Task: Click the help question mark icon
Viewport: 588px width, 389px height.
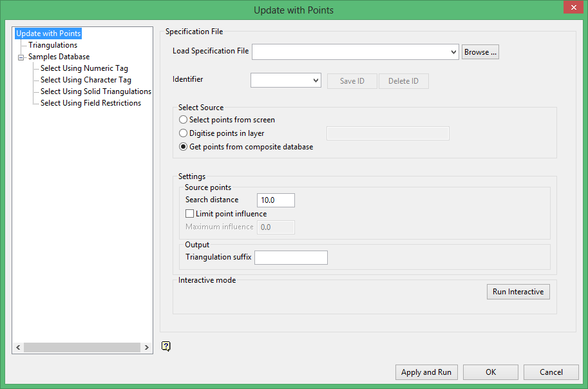Action: coord(166,346)
